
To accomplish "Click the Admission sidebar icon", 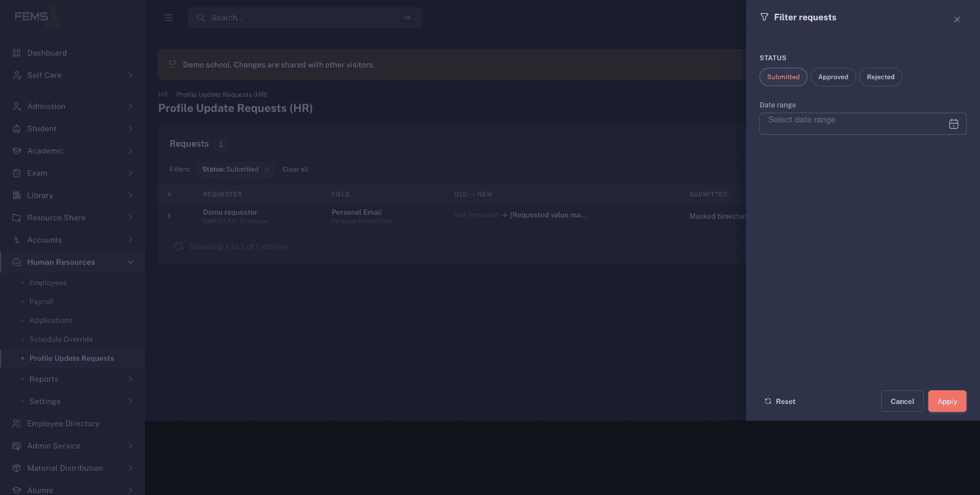I will 17,106.
